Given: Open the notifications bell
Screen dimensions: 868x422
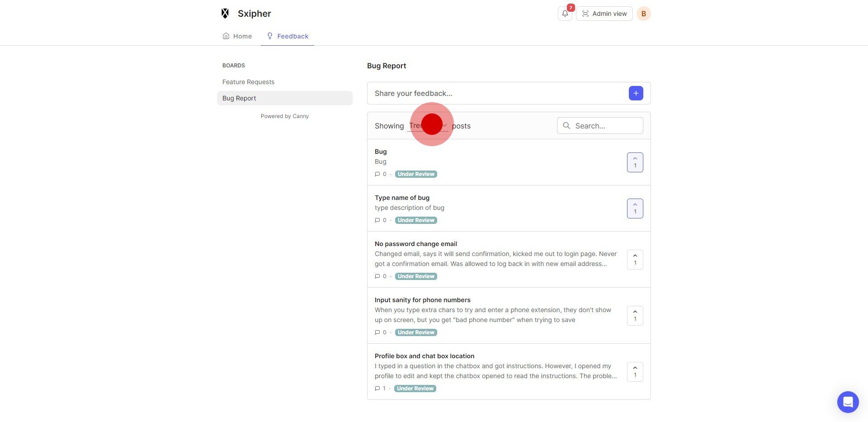Looking at the screenshot, I should coord(565,14).
